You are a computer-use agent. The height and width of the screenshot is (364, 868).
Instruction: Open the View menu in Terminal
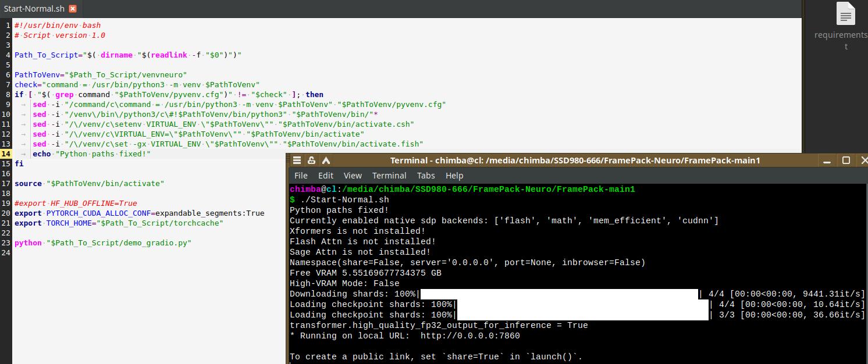[x=353, y=176]
